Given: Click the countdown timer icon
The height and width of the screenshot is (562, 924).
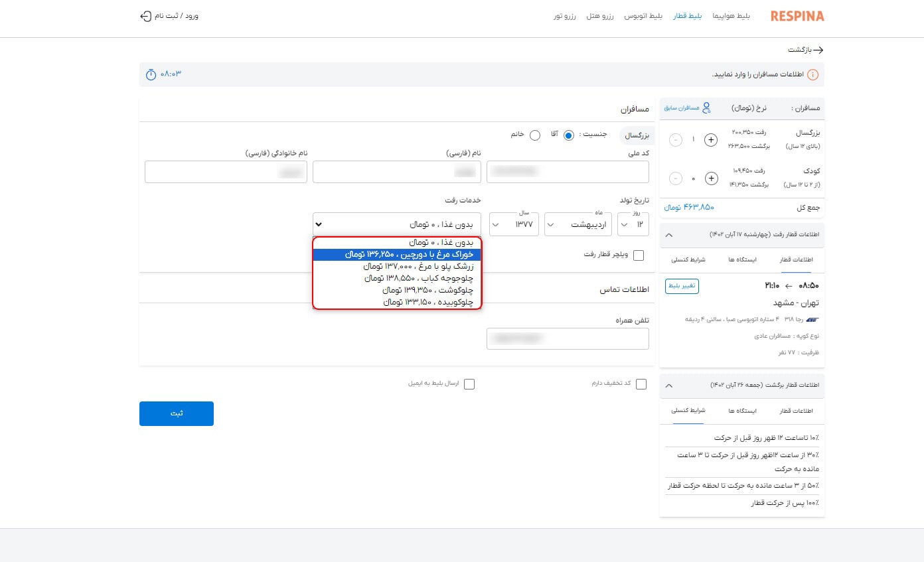Looking at the screenshot, I should pyautogui.click(x=151, y=74).
